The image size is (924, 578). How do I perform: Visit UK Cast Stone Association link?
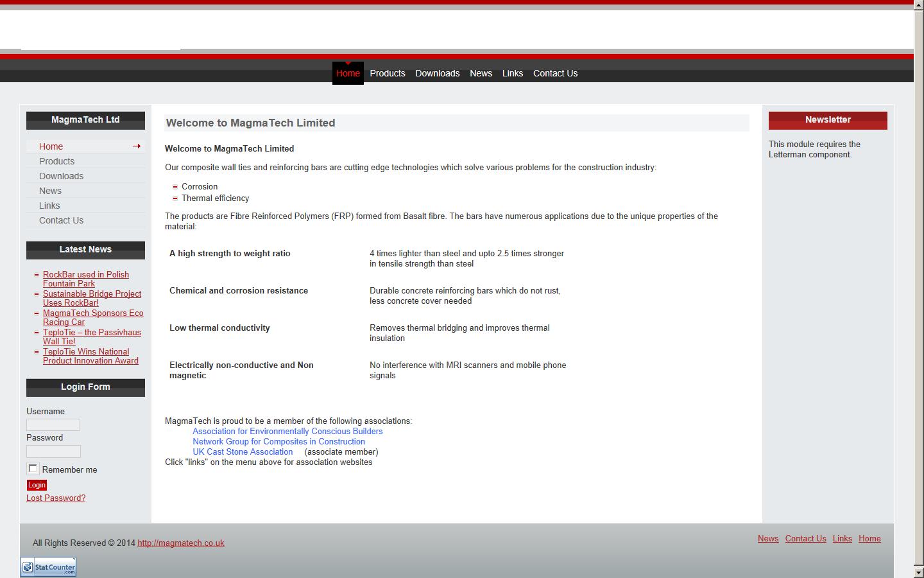coord(243,451)
